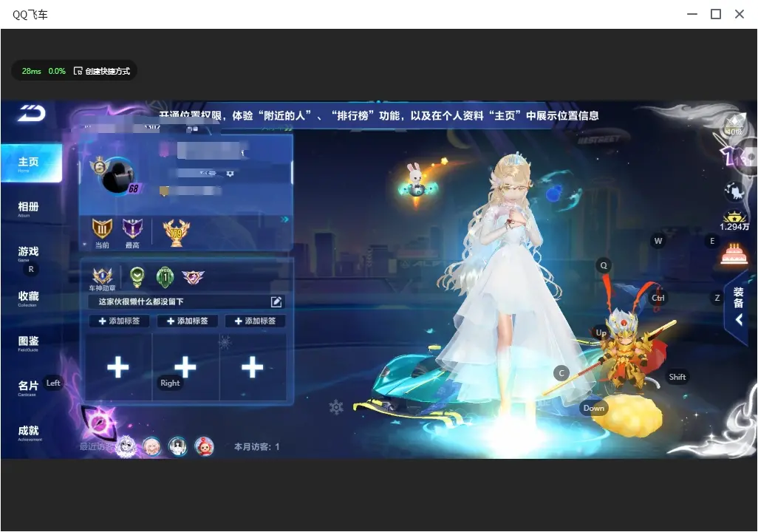Image resolution: width=758 pixels, height=532 pixels.
Task: Click the Q key overlay button
Action: pyautogui.click(x=604, y=265)
